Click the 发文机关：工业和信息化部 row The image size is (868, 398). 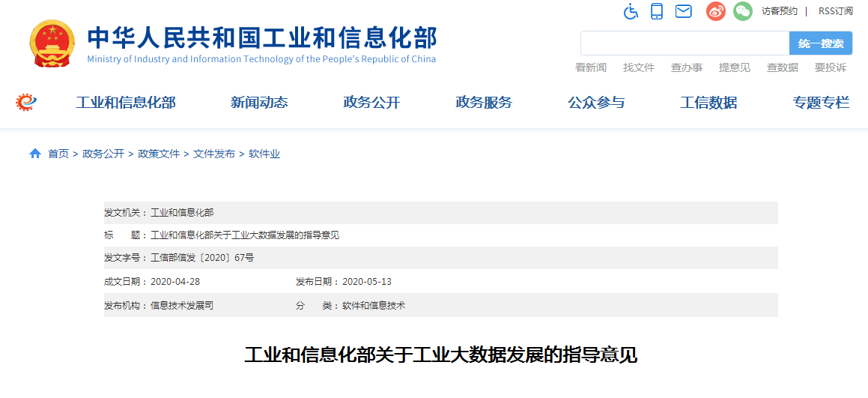(x=440, y=212)
